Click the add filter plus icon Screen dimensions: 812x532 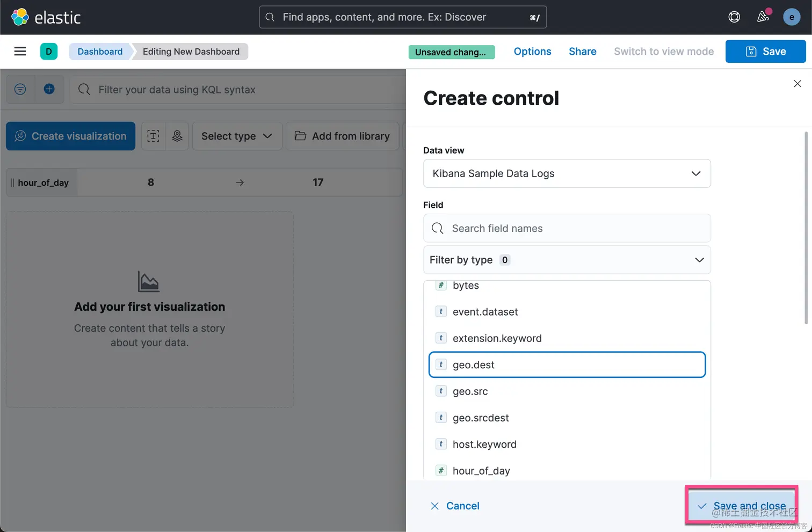coord(49,89)
